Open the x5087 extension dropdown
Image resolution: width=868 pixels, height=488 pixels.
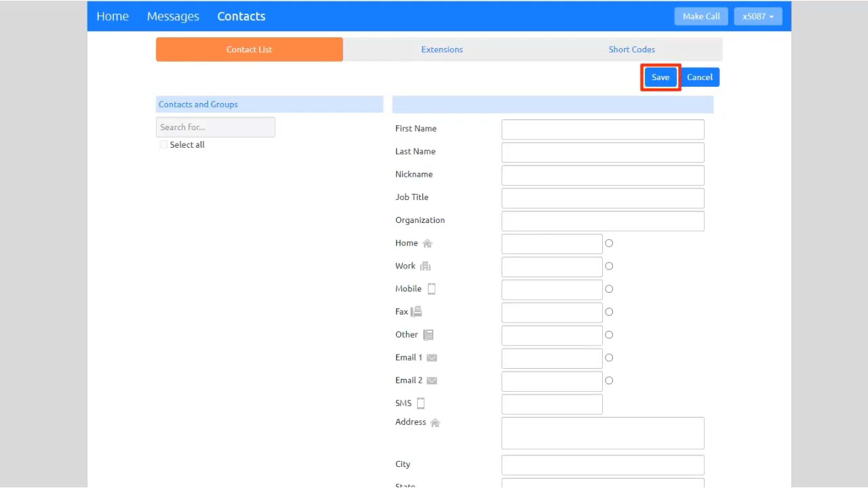758,16
